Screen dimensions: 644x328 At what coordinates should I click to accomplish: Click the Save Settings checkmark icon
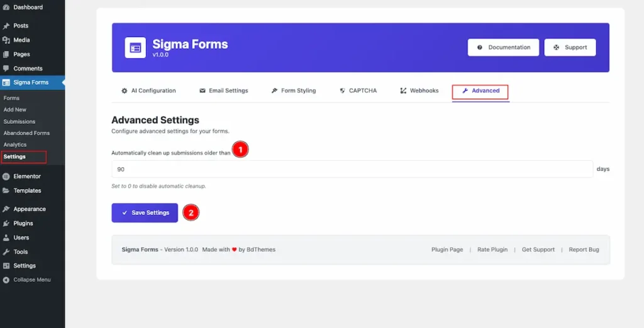[125, 213]
